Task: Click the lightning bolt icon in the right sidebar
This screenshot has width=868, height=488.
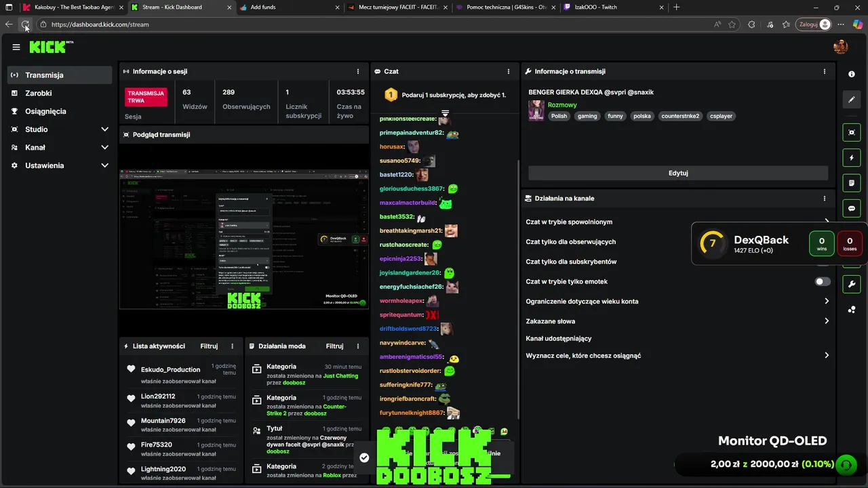Action: (852, 158)
